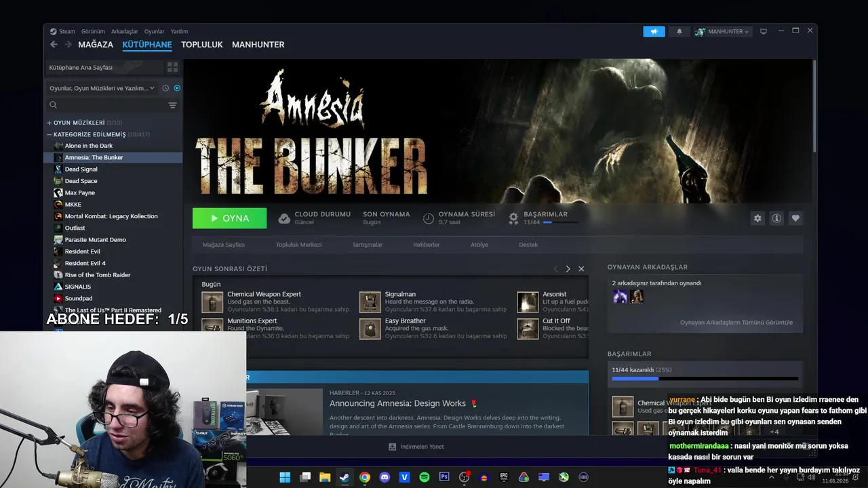The width and height of the screenshot is (868, 488).
Task: Click the Easy Breather achievement icon
Action: [x=370, y=329]
